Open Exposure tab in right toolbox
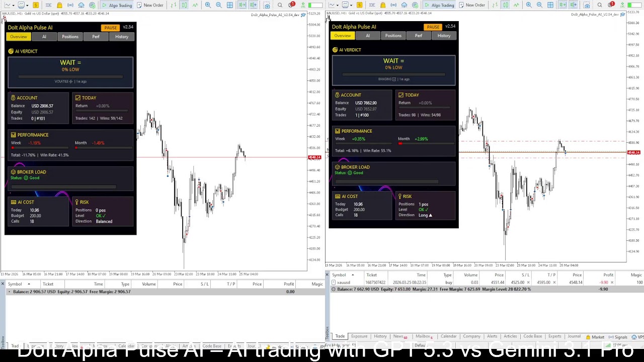644x362 pixels. coord(359,336)
